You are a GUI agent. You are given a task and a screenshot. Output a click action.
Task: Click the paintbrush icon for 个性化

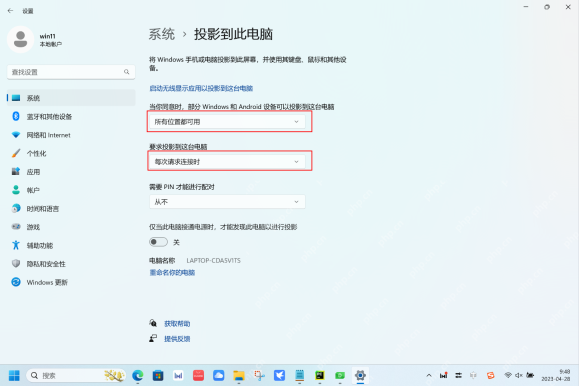pyautogui.click(x=16, y=153)
